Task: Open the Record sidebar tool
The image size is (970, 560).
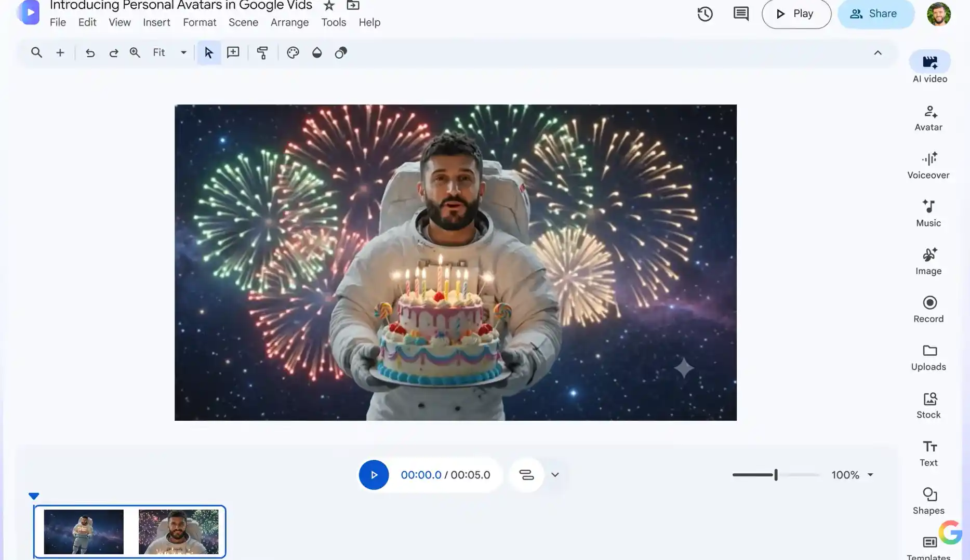Action: [x=929, y=309]
